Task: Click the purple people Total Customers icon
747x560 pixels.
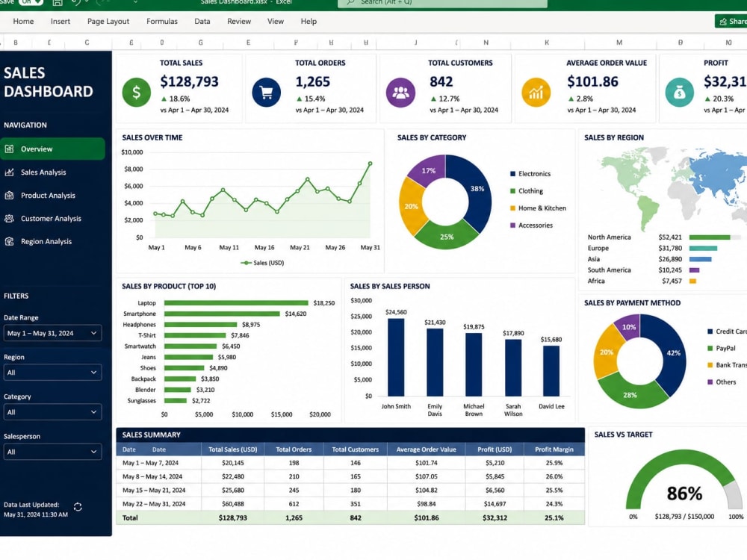Action: 400,93
